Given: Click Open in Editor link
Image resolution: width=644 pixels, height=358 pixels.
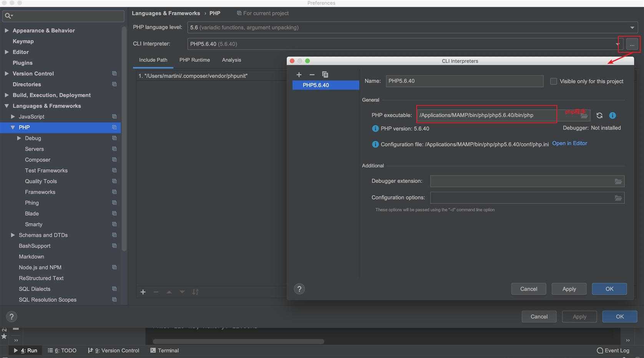Looking at the screenshot, I should 569,143.
